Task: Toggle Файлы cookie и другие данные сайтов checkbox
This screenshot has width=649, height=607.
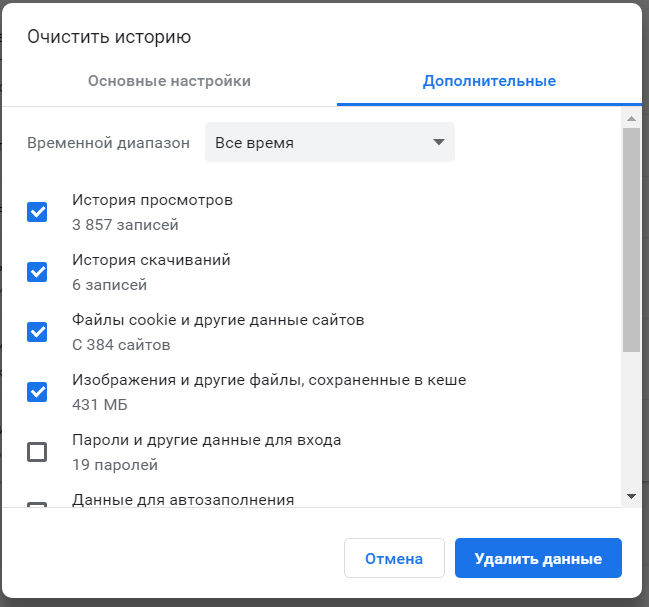Action: pyautogui.click(x=37, y=332)
